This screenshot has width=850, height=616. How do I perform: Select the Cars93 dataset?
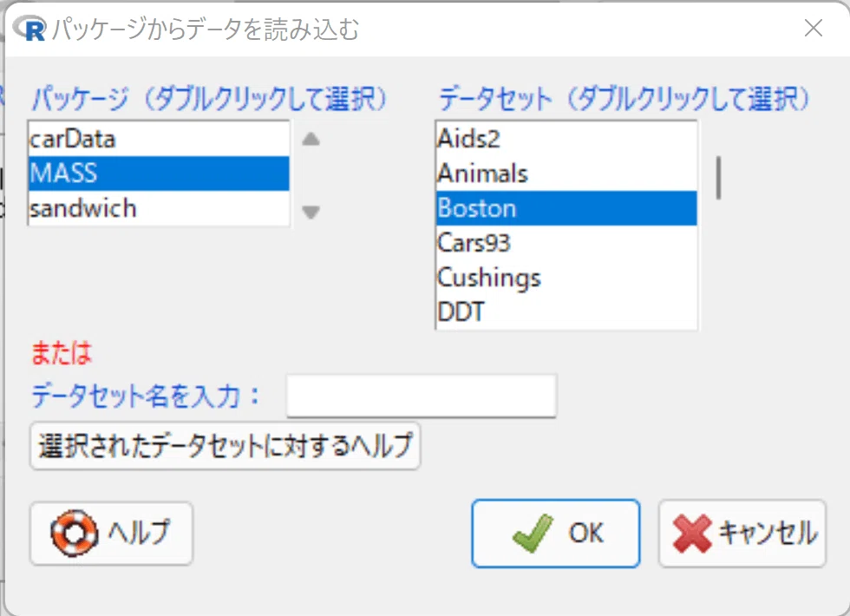(566, 242)
